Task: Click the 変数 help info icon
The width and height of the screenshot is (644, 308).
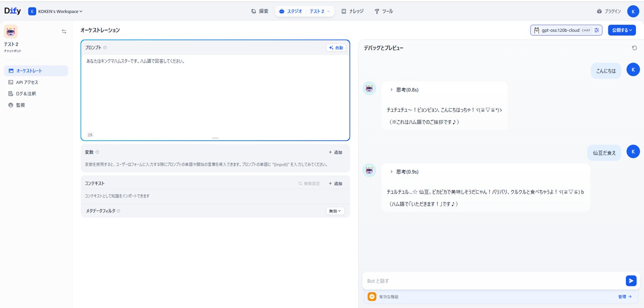Action: tap(98, 152)
